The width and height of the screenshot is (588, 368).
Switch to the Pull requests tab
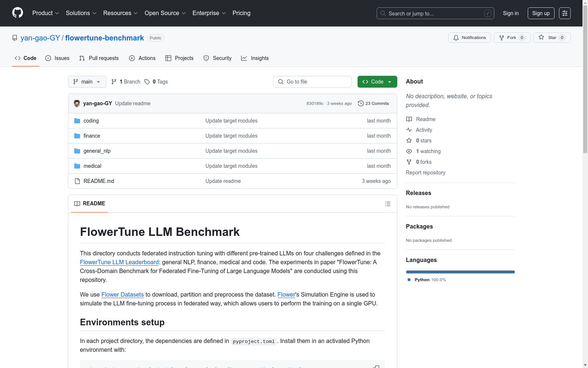point(99,58)
